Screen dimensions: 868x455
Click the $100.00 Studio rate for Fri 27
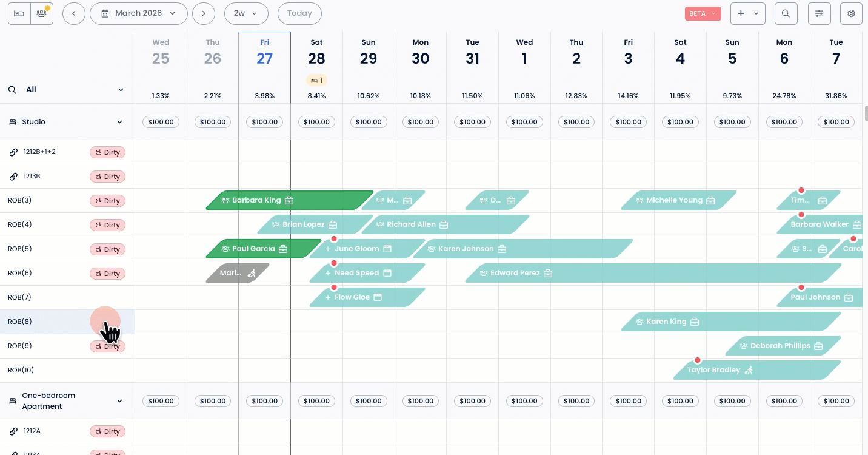(x=265, y=122)
